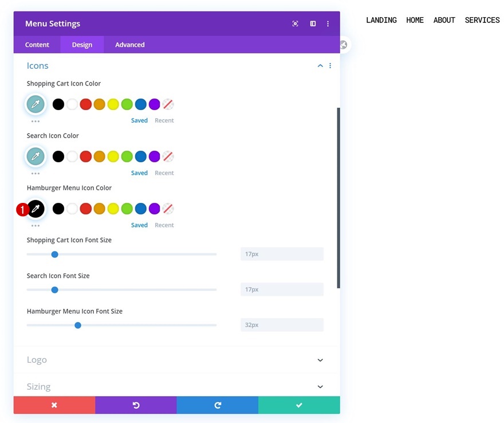Pick blue swatch for Shopping Cart Icon Color

pos(141,104)
